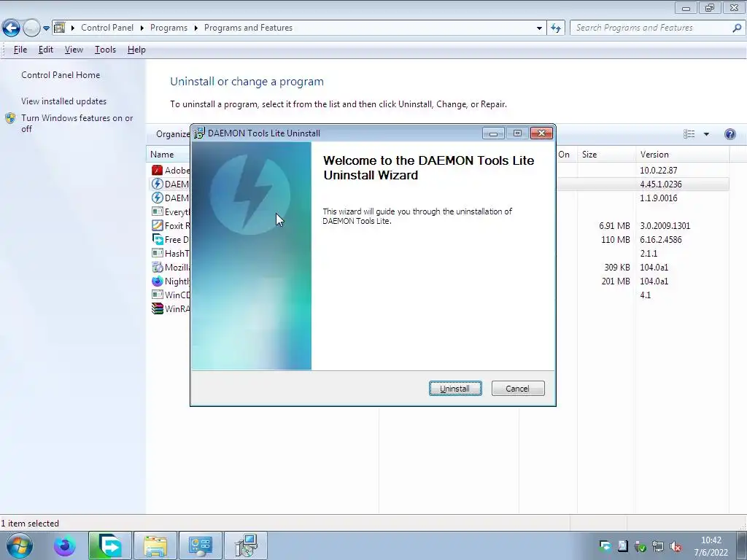Click the 201 MB size cell
This screenshot has height=560, width=747.
[616, 281]
